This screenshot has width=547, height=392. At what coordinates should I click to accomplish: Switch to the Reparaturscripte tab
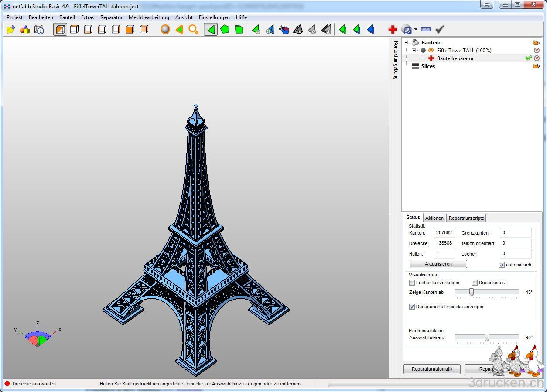466,218
